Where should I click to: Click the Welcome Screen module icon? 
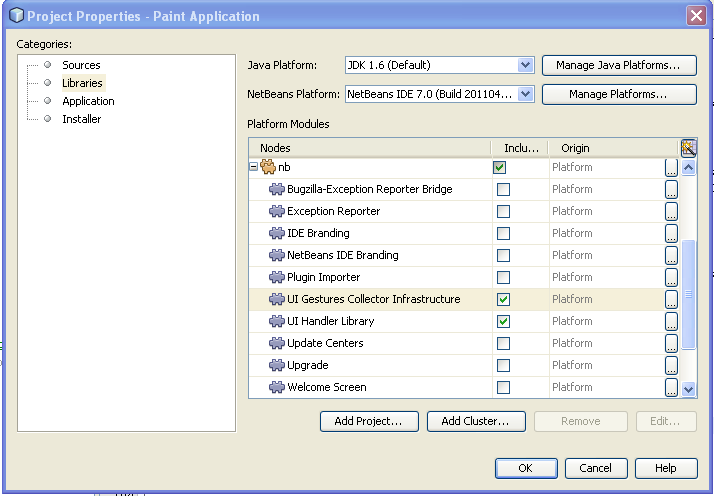click(277, 387)
